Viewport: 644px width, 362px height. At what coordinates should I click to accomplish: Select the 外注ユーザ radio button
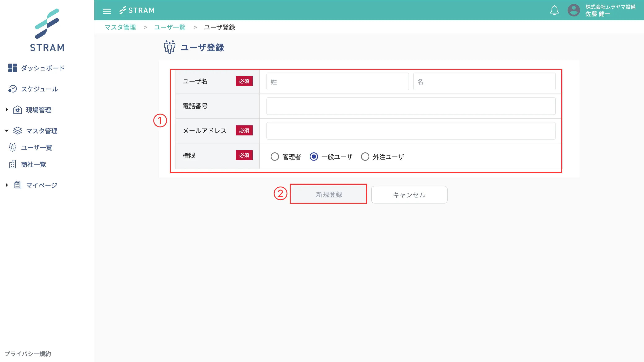[365, 157]
